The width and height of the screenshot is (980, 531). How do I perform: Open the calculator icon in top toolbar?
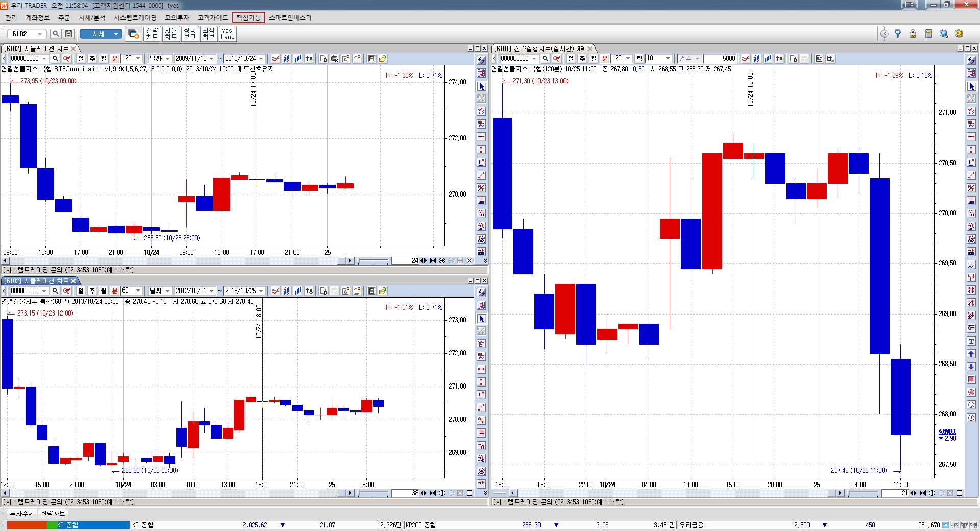coord(928,34)
